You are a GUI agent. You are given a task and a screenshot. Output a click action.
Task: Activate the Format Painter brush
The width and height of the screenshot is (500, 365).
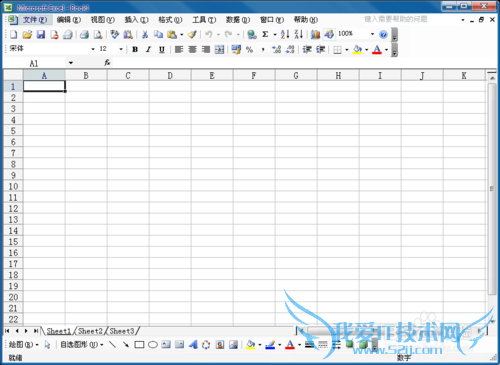pos(192,34)
